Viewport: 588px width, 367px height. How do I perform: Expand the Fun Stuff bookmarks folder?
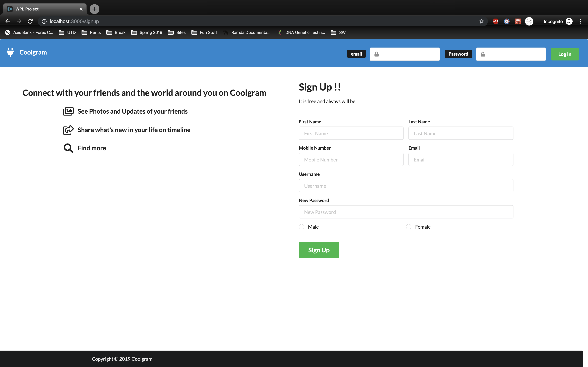pos(204,33)
